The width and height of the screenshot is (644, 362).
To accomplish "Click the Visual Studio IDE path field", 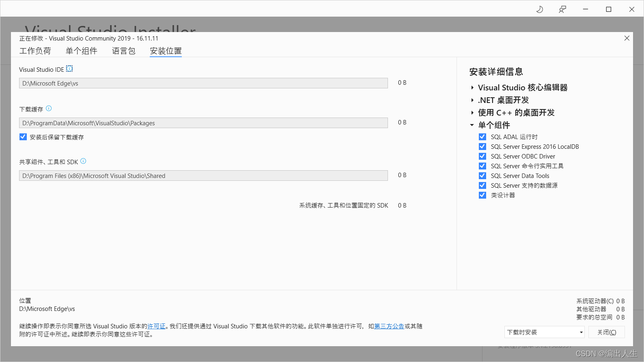I will point(203,83).
